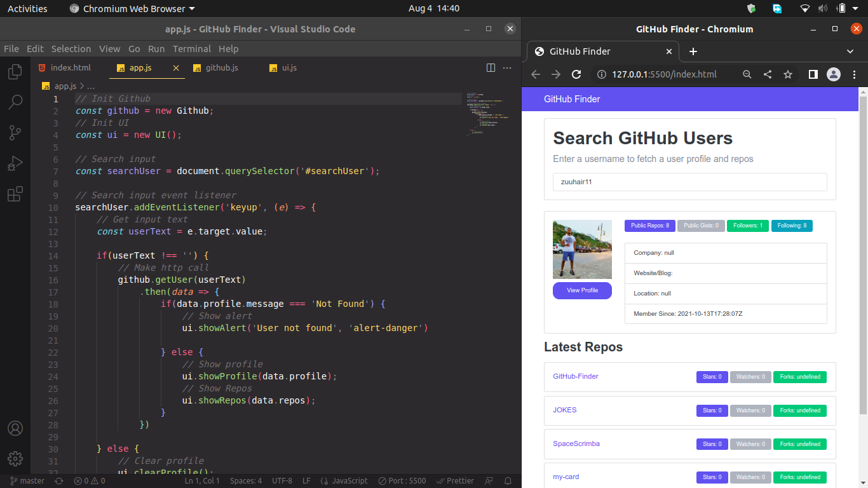This screenshot has width=868, height=488.
Task: Click the breadcrumb ellipsis after app.js
Action: click(90, 86)
